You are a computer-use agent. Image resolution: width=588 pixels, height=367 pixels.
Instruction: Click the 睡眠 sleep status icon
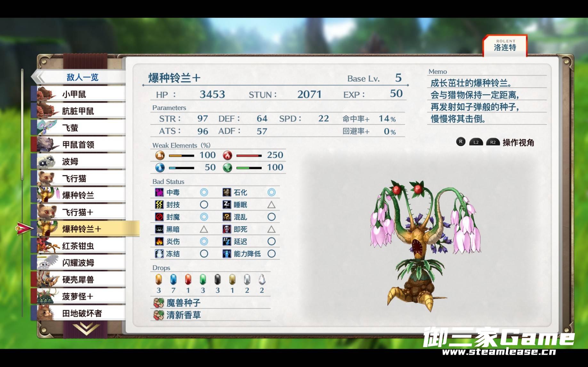coord(227,204)
